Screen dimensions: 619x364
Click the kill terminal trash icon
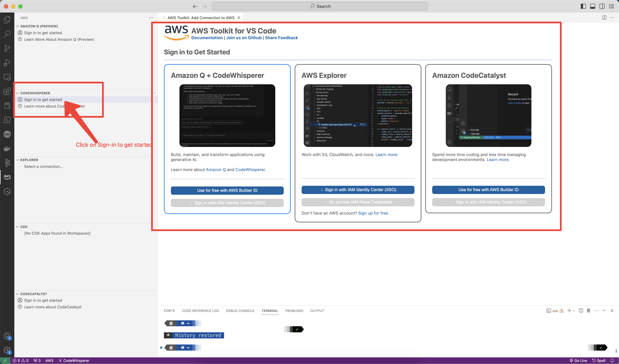(x=589, y=310)
